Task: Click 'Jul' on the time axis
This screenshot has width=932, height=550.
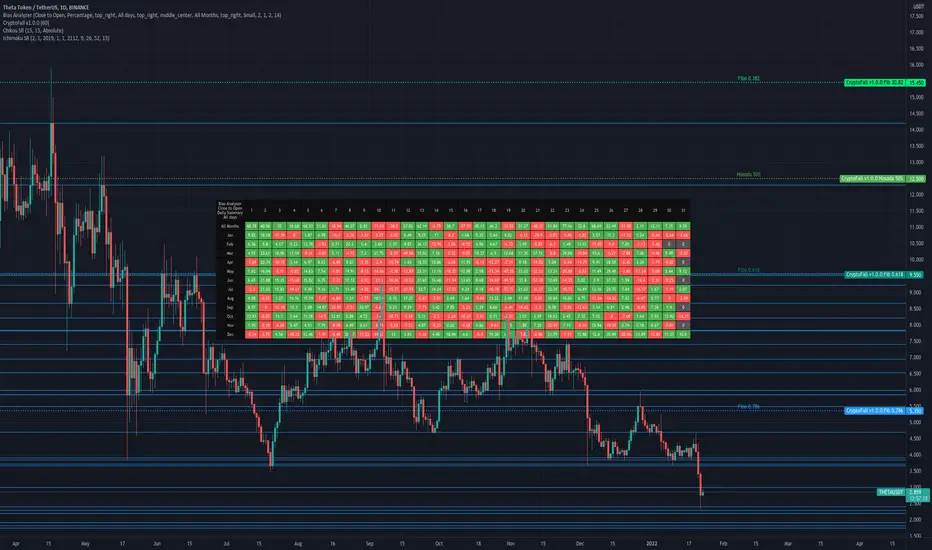Action: [x=226, y=543]
